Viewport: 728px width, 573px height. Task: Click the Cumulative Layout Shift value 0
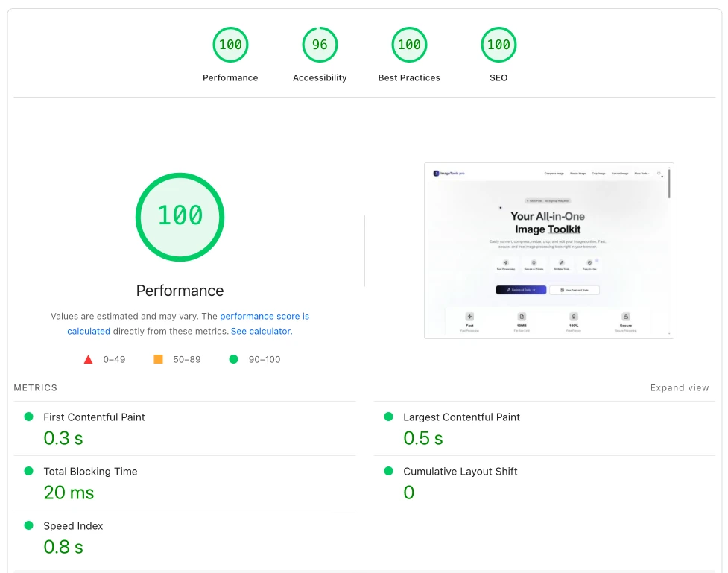click(x=408, y=493)
